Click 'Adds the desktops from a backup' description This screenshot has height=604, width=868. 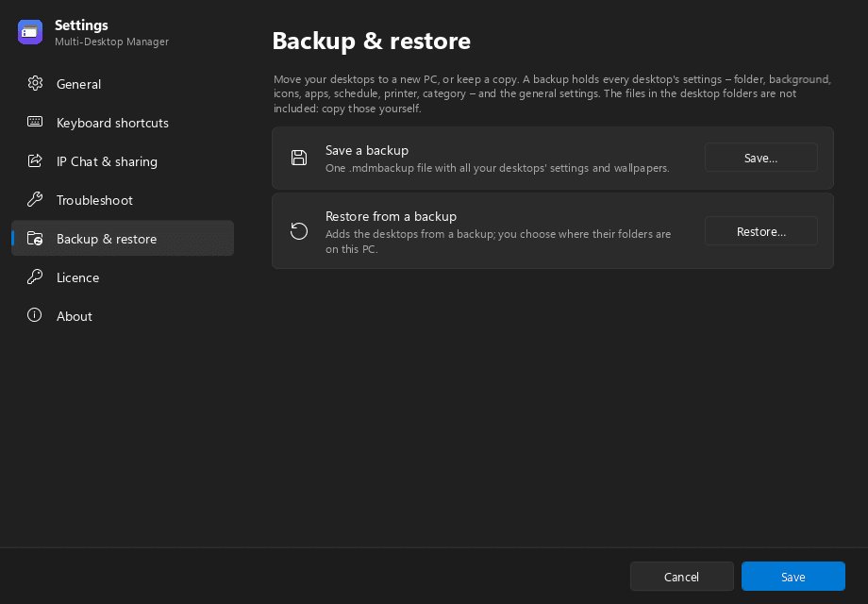pyautogui.click(x=498, y=242)
